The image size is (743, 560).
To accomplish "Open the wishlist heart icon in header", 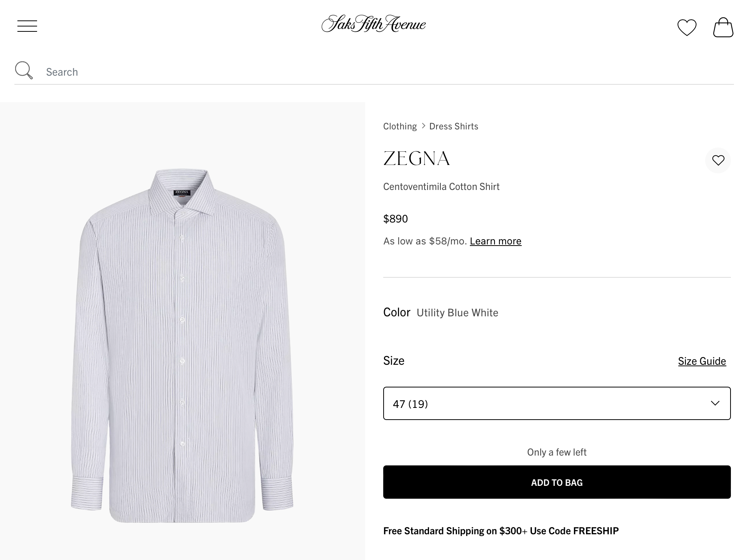I will 687,27.
